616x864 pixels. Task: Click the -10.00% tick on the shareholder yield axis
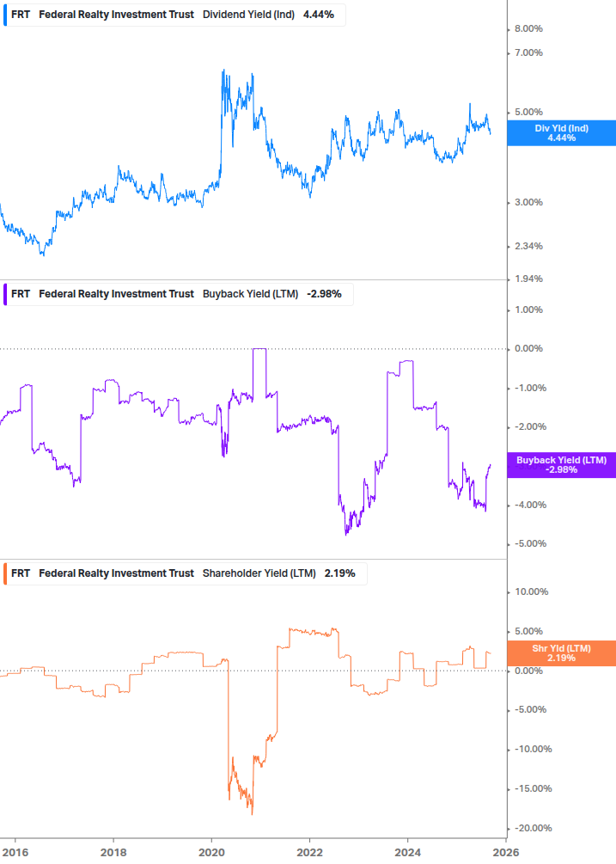point(533,749)
